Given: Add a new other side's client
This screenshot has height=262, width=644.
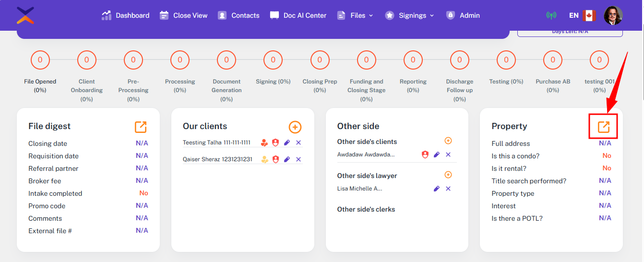Looking at the screenshot, I should (448, 141).
